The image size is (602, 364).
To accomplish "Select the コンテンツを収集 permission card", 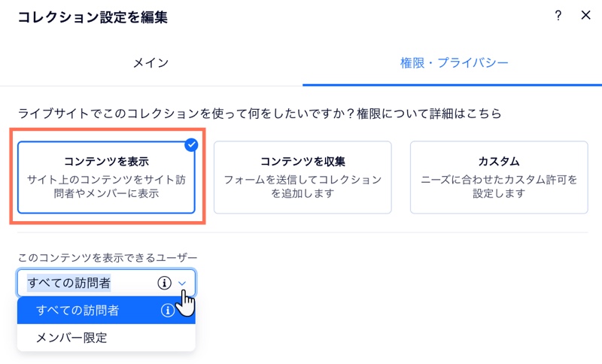I will [x=303, y=177].
